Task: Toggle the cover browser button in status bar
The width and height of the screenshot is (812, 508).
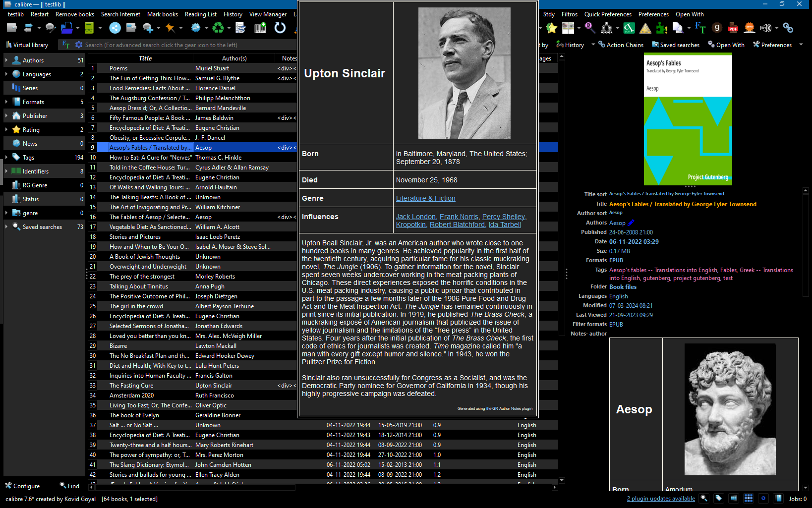Action: point(734,499)
